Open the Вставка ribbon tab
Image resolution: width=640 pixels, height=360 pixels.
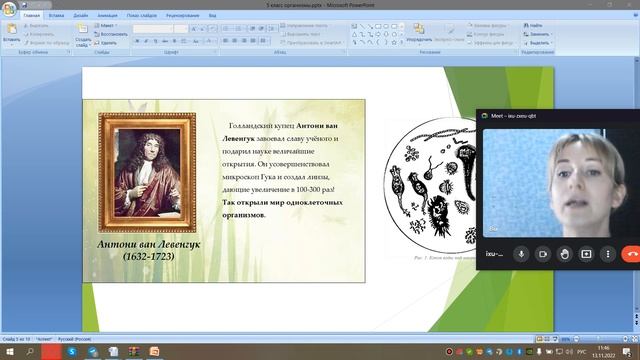[x=56, y=16]
